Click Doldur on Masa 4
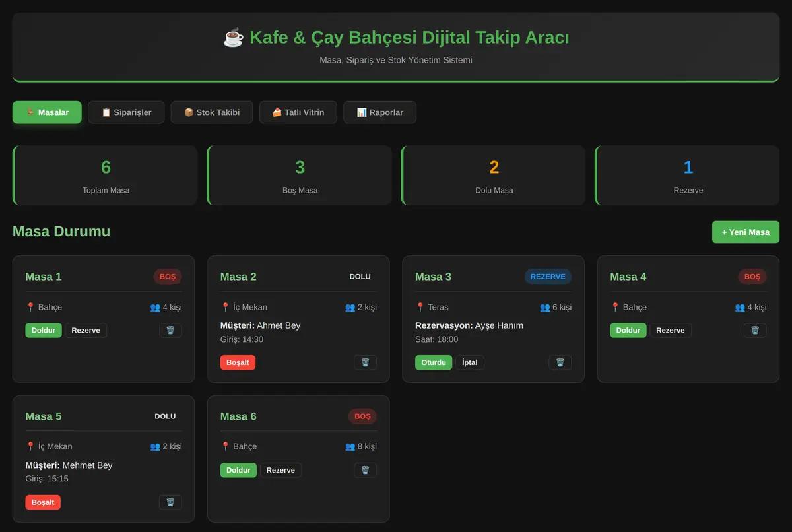The height and width of the screenshot is (532, 792). click(x=628, y=330)
